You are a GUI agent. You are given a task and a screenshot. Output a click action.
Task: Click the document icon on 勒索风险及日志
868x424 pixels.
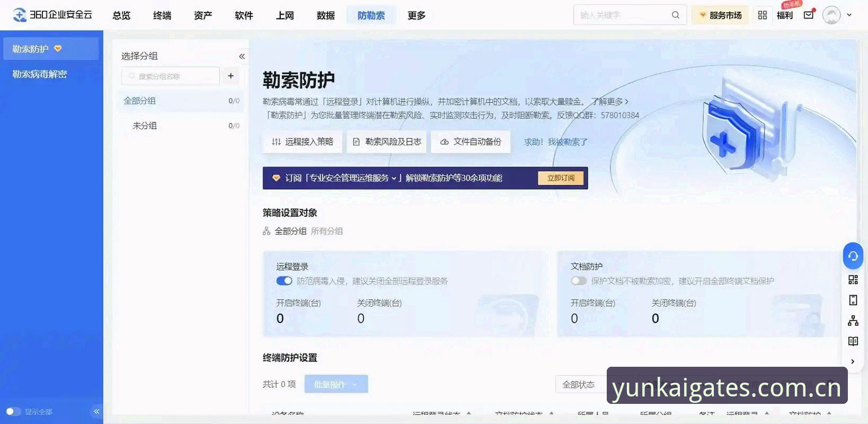[356, 142]
